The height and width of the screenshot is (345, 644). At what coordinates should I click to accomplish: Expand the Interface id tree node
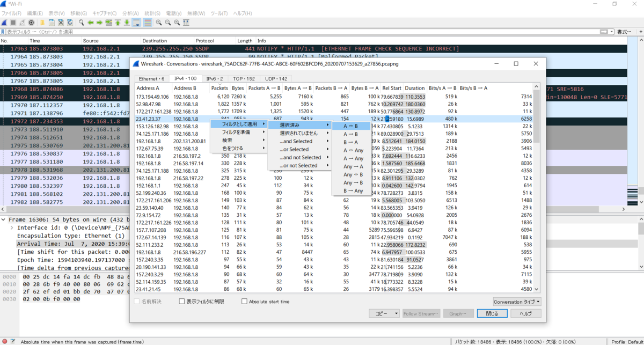point(12,228)
